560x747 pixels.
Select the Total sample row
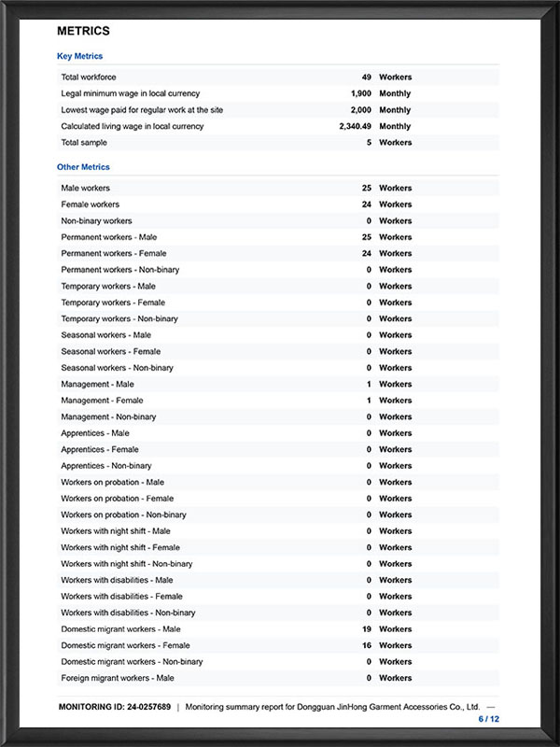(x=278, y=143)
